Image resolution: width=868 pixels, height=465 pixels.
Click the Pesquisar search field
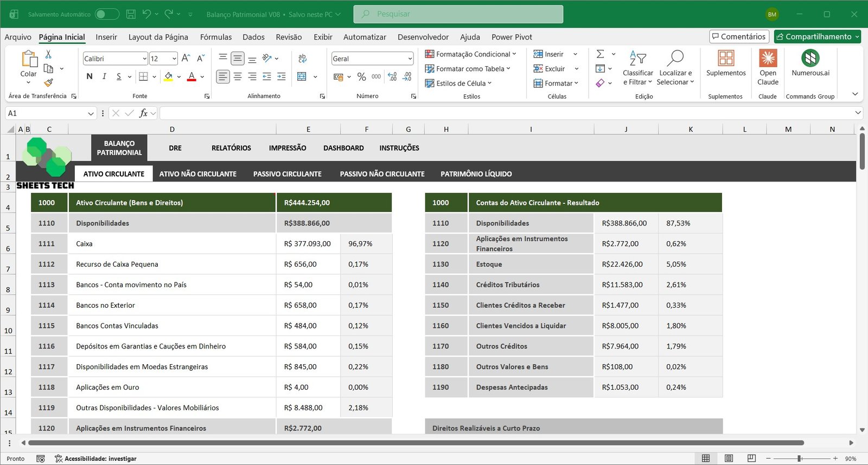(x=458, y=14)
